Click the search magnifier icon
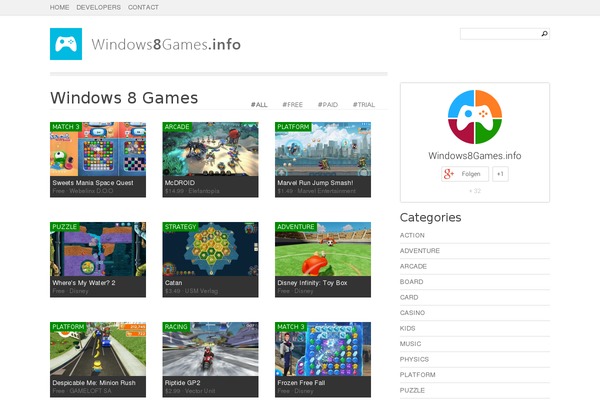This screenshot has width=600, height=400. [x=544, y=34]
